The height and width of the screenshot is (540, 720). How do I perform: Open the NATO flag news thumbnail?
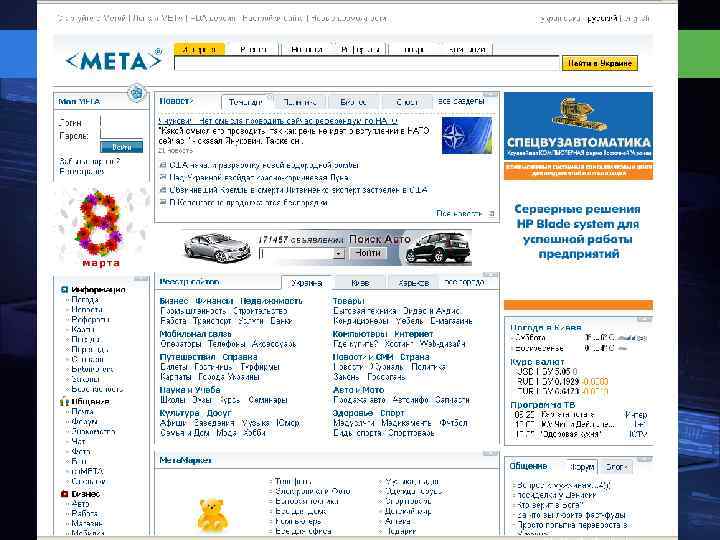click(x=467, y=135)
